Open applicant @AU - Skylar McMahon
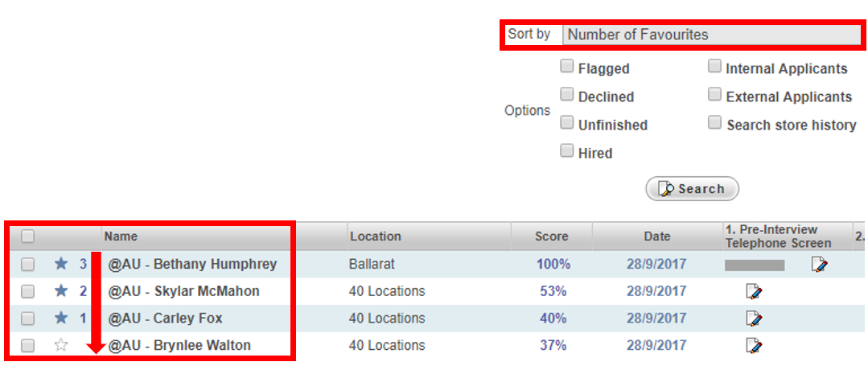This screenshot has height=366, width=868. pos(183,291)
